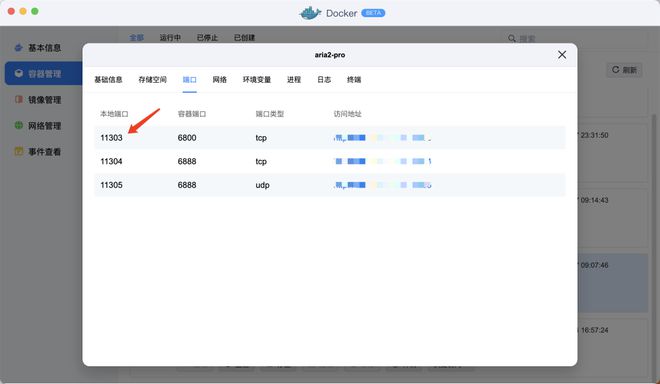Screen dimensions: 660x384
Task: Click the 容器端口 column header
Action: point(192,114)
